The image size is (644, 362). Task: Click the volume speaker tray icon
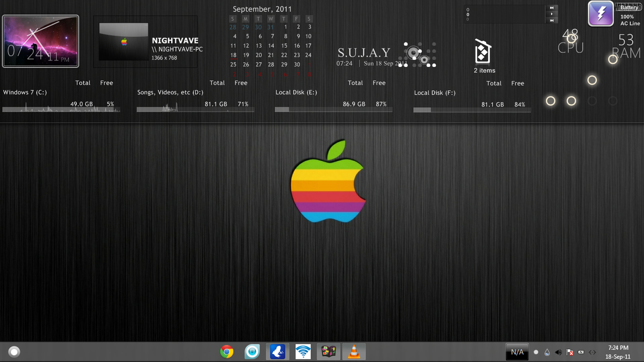pyautogui.click(x=559, y=352)
